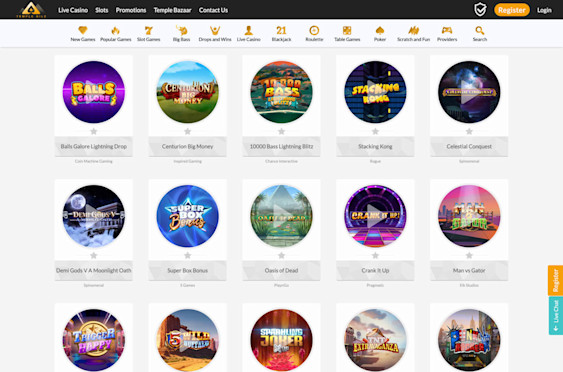Open the Roulette category icon

coord(314,31)
